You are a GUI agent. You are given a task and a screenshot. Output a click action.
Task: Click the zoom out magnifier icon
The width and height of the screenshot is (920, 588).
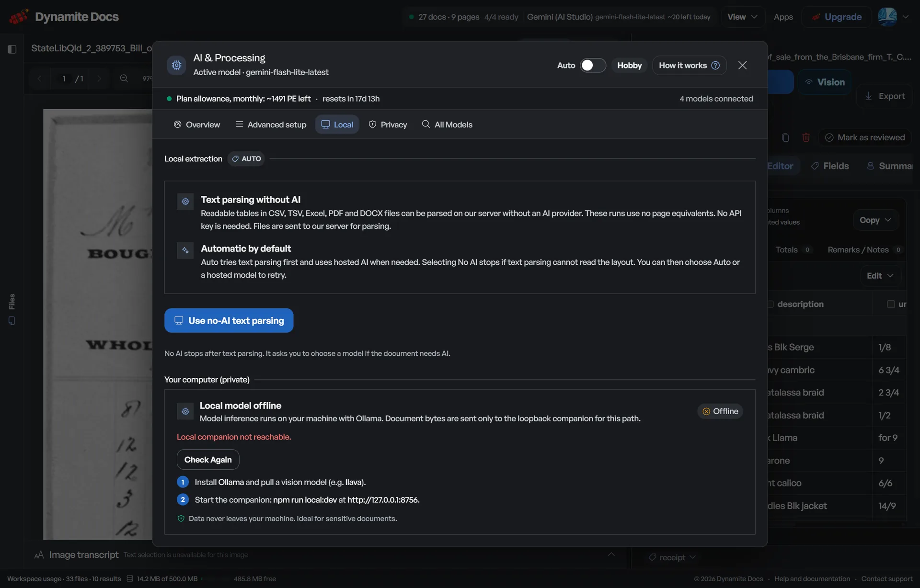point(124,78)
